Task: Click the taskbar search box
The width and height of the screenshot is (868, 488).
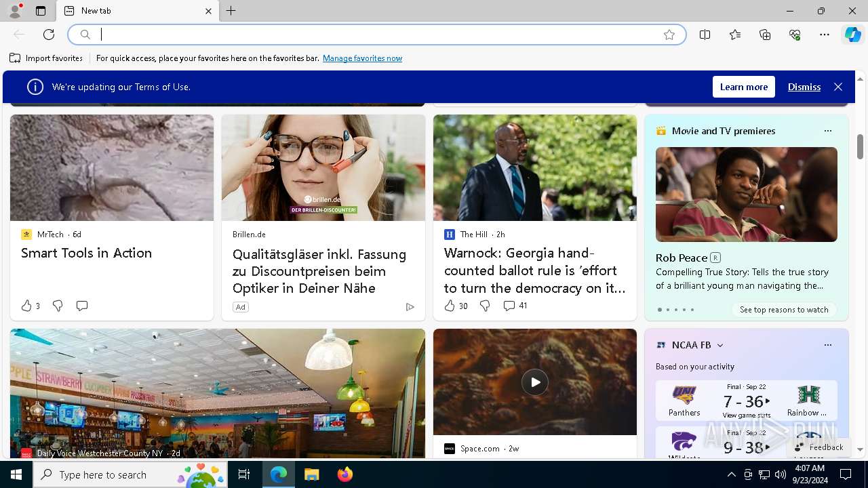Action: pyautogui.click(x=131, y=474)
